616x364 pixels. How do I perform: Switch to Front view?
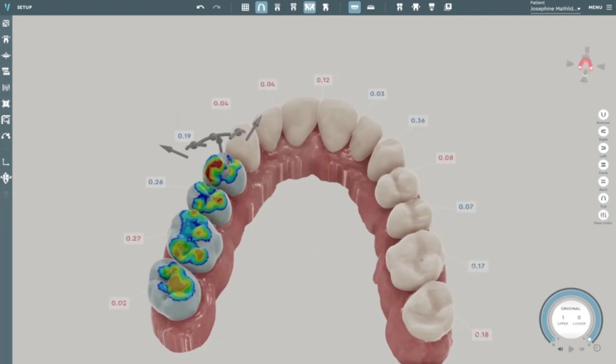click(603, 165)
